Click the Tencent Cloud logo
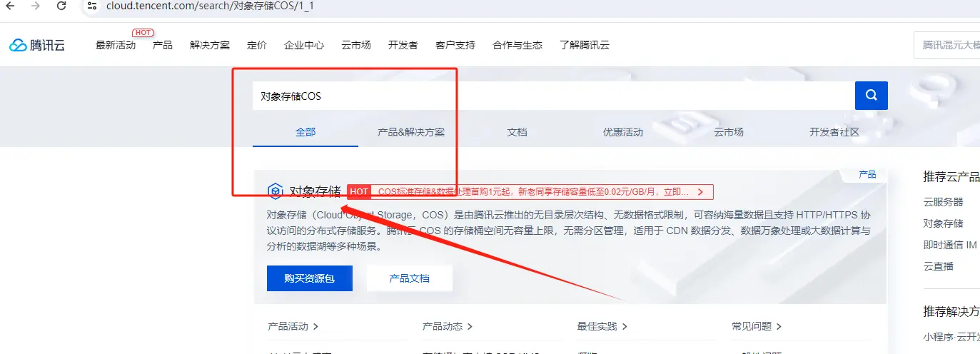 [x=37, y=45]
